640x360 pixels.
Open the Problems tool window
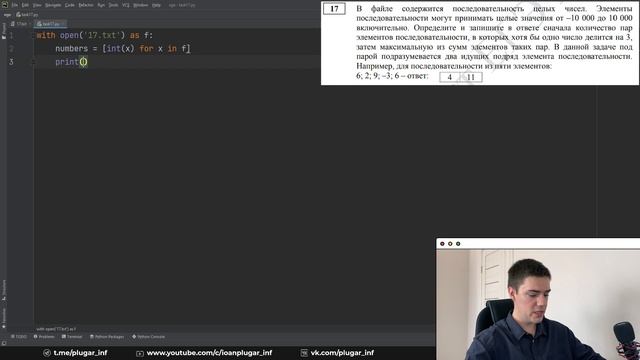[x=44, y=337]
